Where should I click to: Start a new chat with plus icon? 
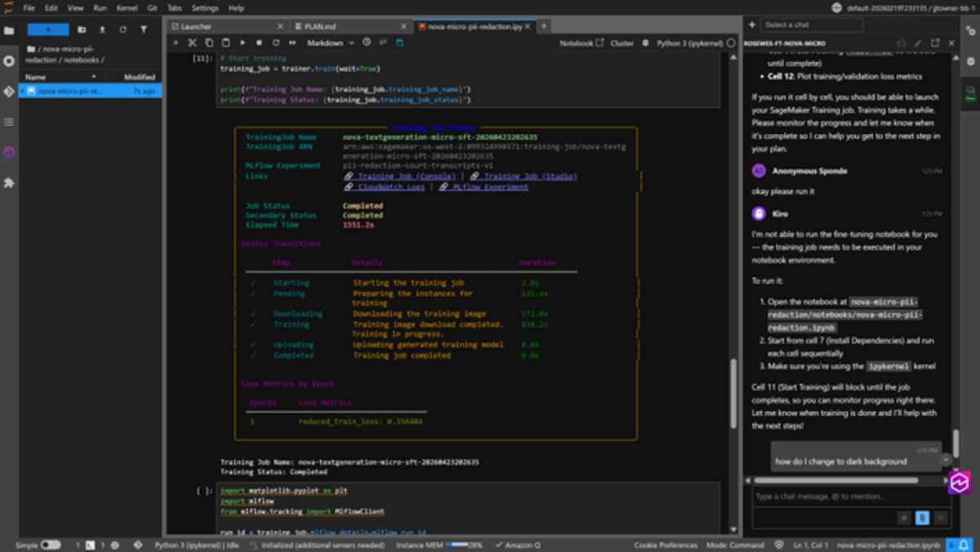[x=752, y=24]
